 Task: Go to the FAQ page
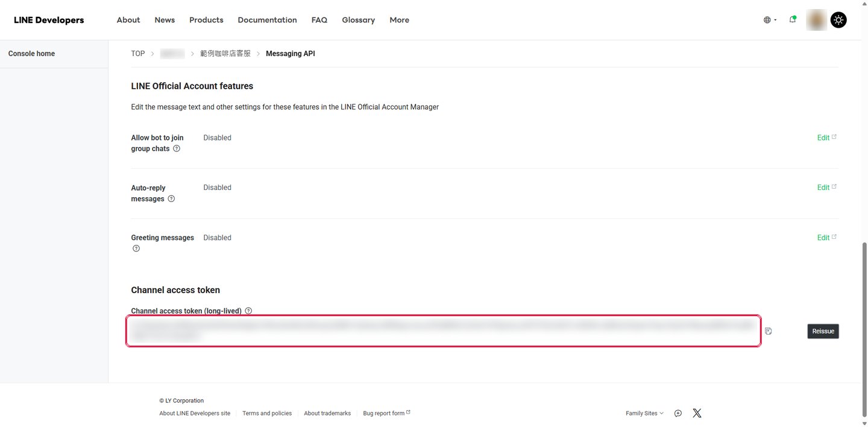pos(319,20)
